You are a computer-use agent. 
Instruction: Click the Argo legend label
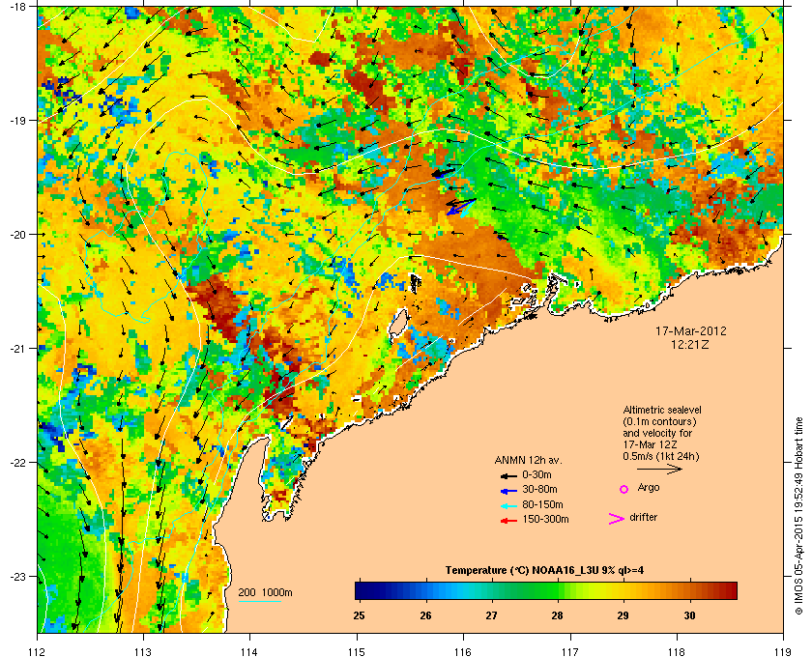pyautogui.click(x=649, y=488)
